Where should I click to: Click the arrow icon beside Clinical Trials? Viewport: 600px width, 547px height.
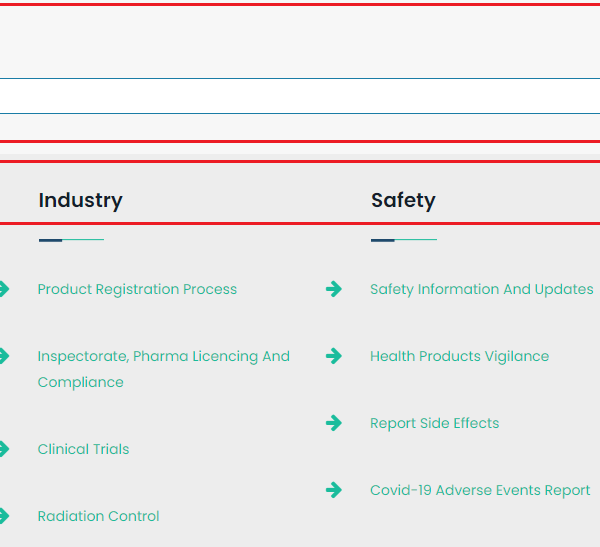coord(4,449)
